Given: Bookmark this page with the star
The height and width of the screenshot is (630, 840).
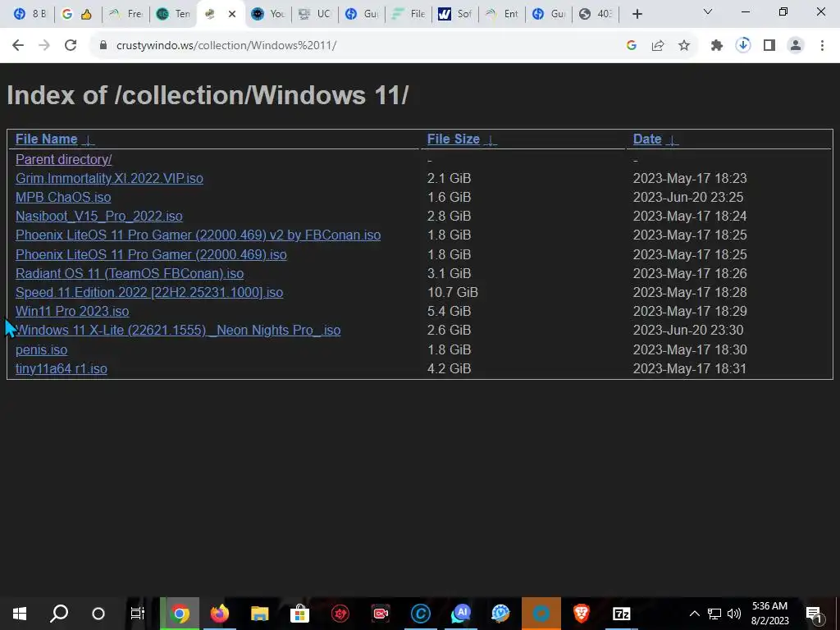Looking at the screenshot, I should (x=684, y=46).
